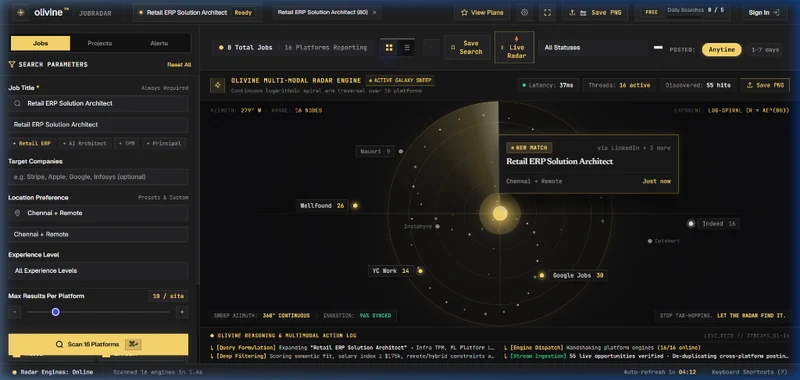800x380 pixels.
Task: Click the Olivine logo icon
Action: pyautogui.click(x=20, y=12)
